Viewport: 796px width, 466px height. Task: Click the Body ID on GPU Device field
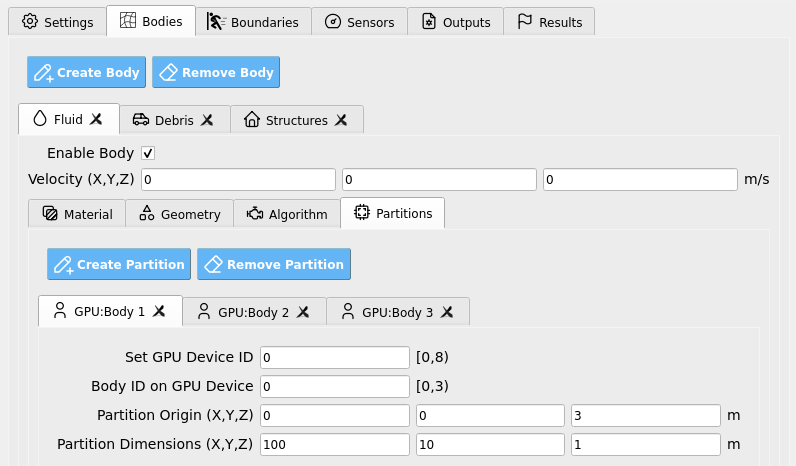tap(335, 386)
